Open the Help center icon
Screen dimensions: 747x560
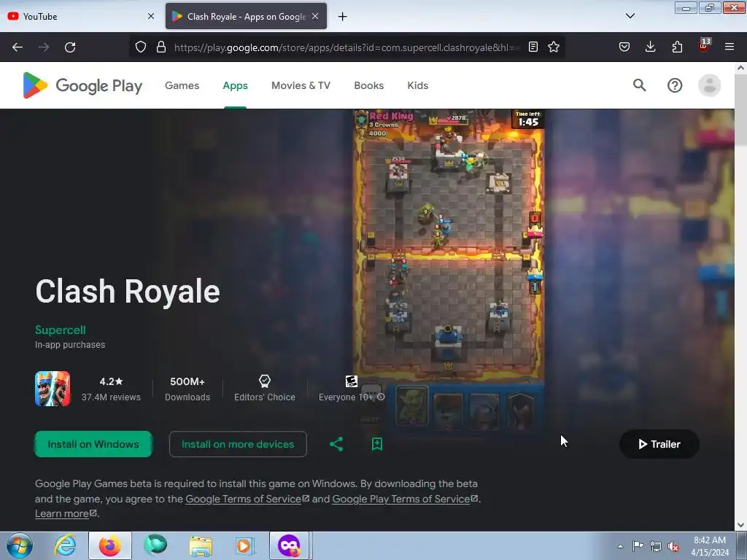(x=675, y=86)
